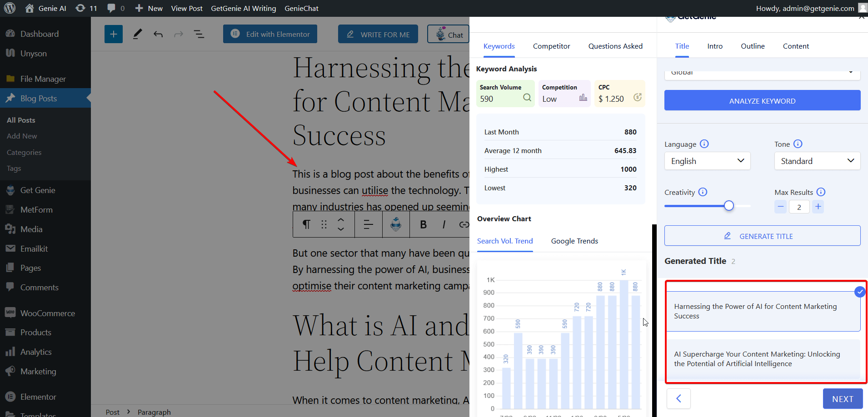Select the Harnessing the Power of AI title
Screen dimensions: 868x417
coord(763,311)
